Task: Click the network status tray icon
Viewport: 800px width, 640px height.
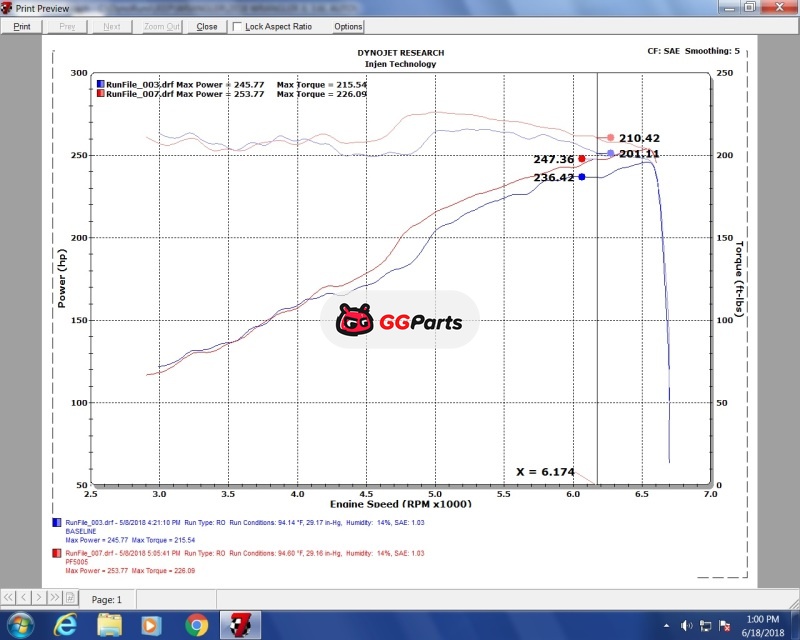Action: 706,625
